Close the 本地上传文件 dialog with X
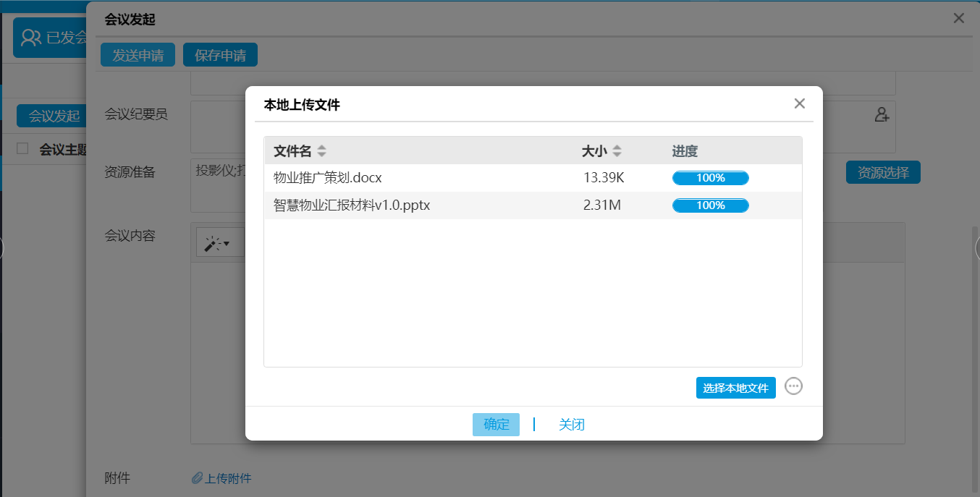 tap(799, 103)
